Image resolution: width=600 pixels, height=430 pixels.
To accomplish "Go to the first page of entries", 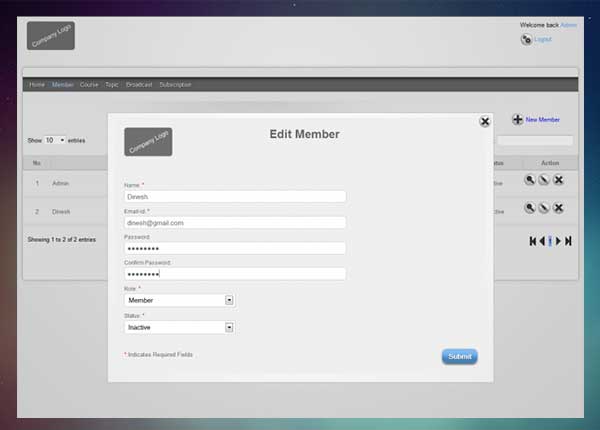I will 533,241.
